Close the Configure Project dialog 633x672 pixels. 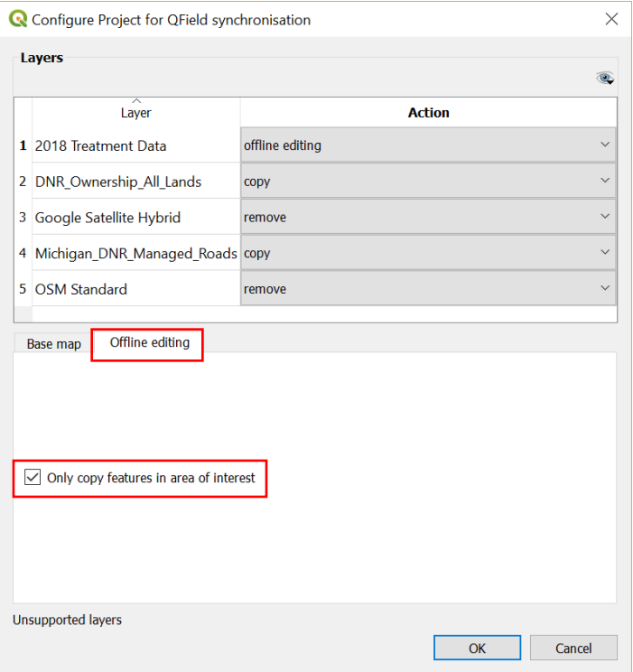point(611,19)
